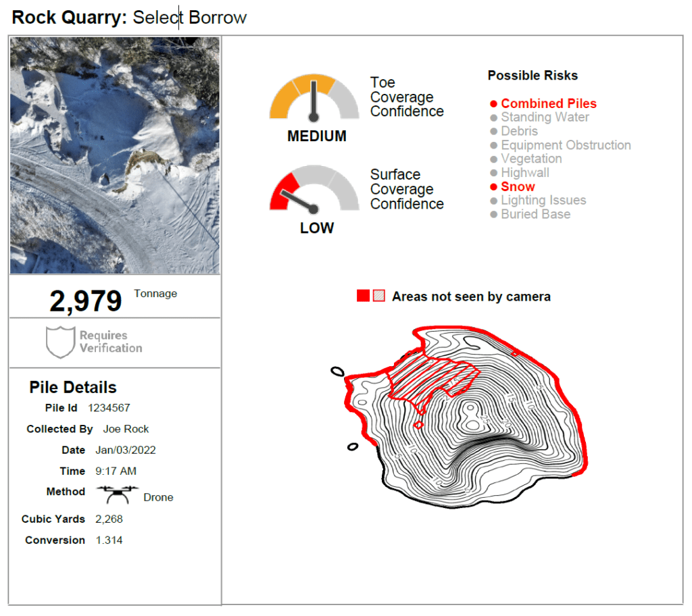Image resolution: width=692 pixels, height=616 pixels.
Task: Click the Highwall risk item
Action: pyautogui.click(x=524, y=173)
